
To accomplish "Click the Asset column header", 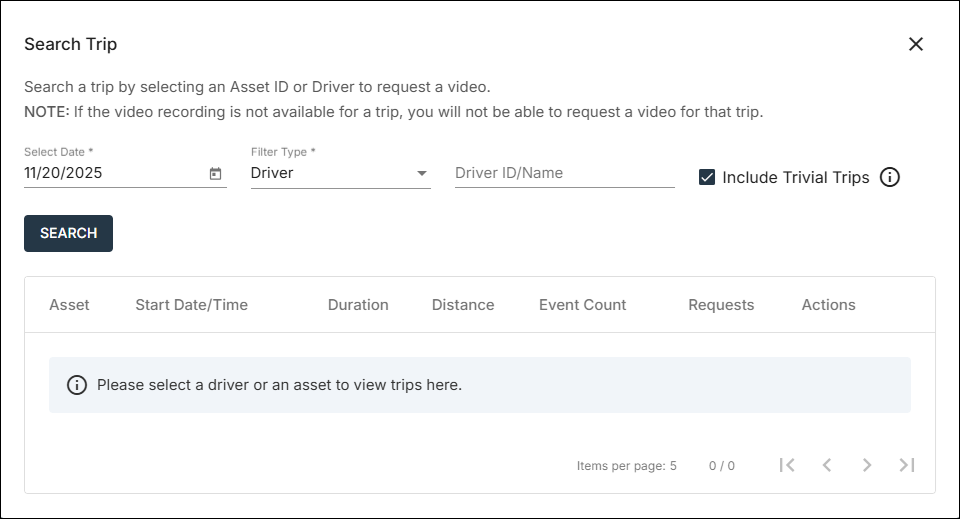I will click(69, 305).
